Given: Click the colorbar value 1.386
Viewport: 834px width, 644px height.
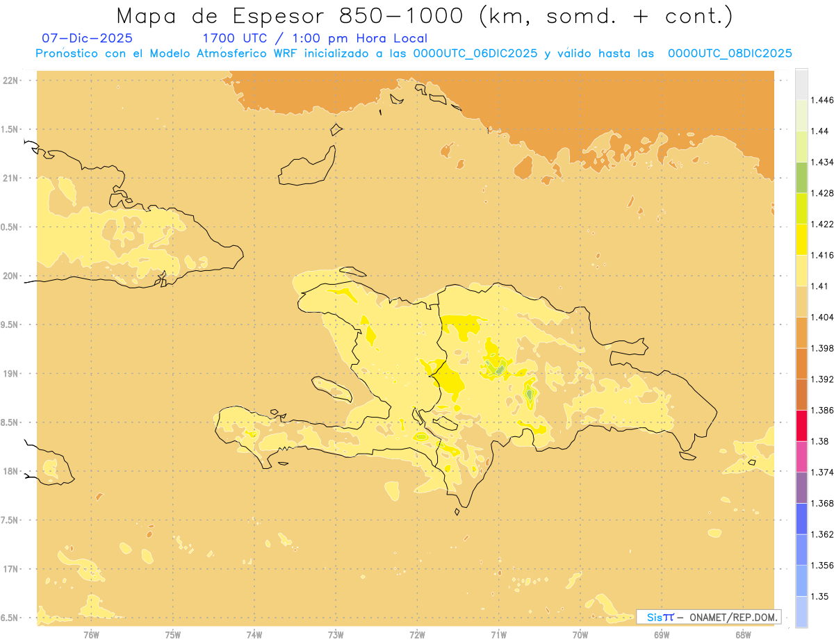Looking at the screenshot, I should coord(821,410).
